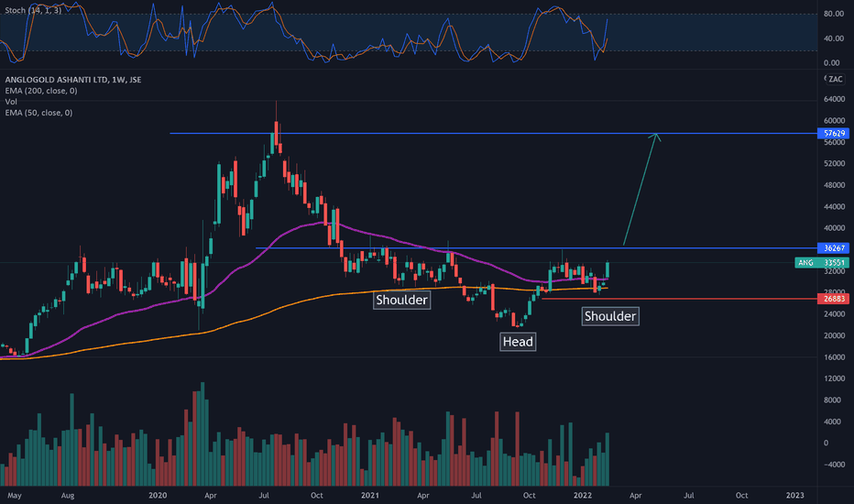Click the 2022 label on time axis
854x504 pixels.
tap(583, 495)
